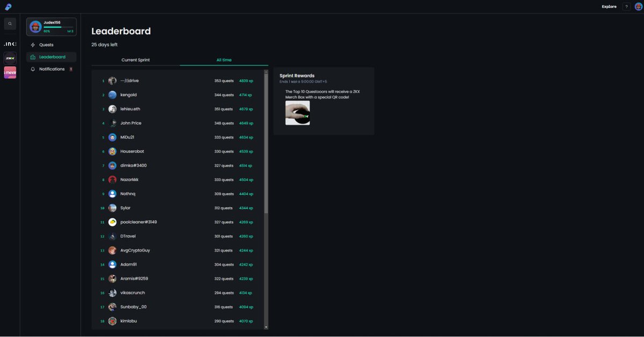Open John Price's profile name
This screenshot has width=644, height=337.
(131, 123)
